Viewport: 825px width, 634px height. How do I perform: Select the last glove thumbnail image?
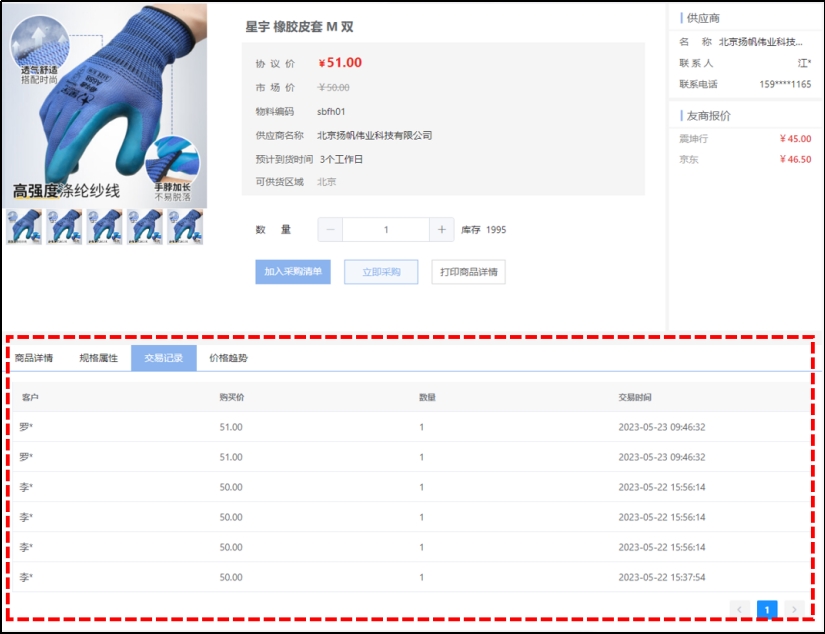(x=184, y=226)
